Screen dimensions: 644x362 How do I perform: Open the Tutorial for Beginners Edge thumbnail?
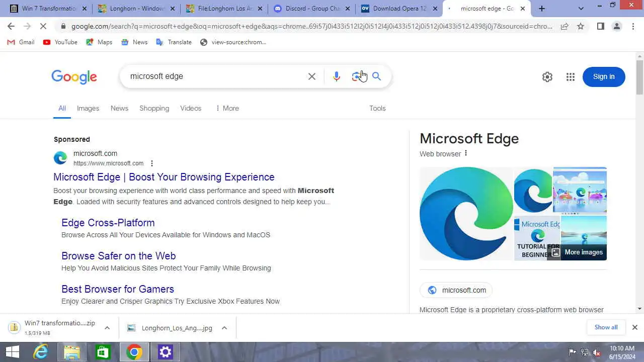(537, 238)
